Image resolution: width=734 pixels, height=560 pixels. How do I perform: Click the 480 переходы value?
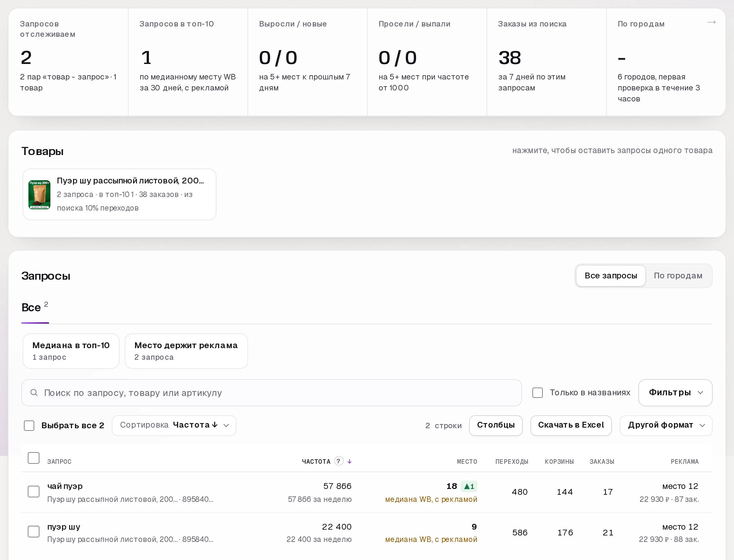[x=519, y=492]
